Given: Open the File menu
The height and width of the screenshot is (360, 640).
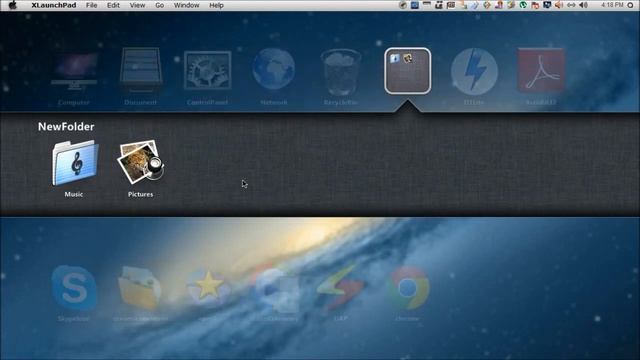Looking at the screenshot, I should pos(91,5).
